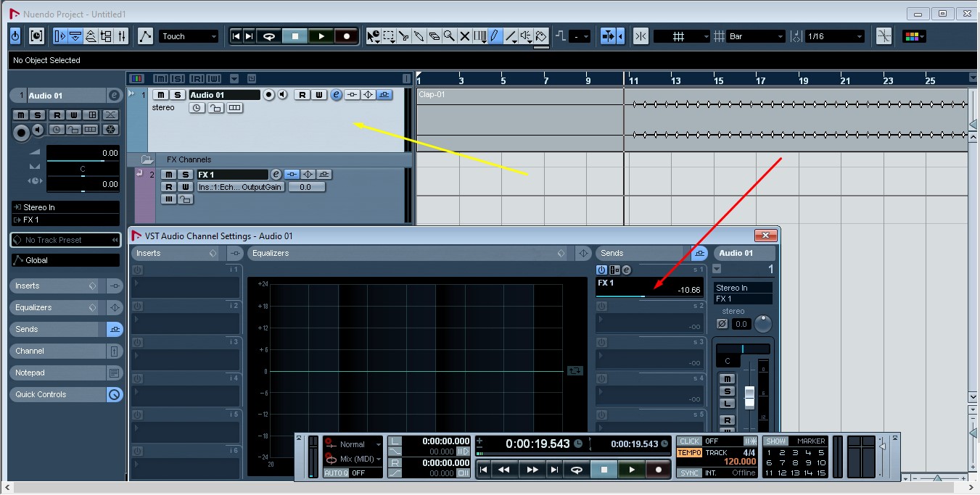Click the Sends section icon in inspector
980x495 pixels.
(x=115, y=329)
